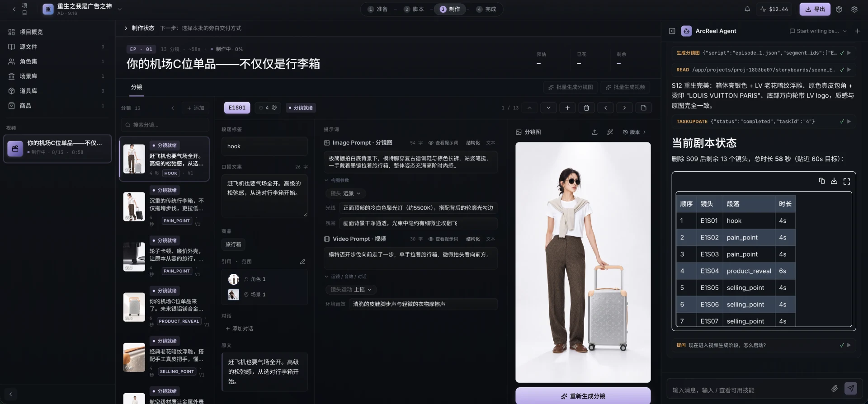This screenshot has height=404, width=868.
Task: Switch Image Prompt to 文本 mode
Action: coord(491,143)
